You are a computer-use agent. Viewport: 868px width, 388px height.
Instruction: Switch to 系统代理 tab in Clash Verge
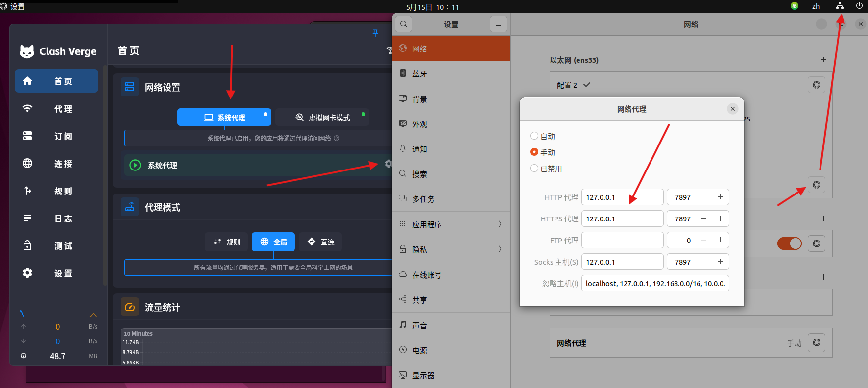point(224,118)
